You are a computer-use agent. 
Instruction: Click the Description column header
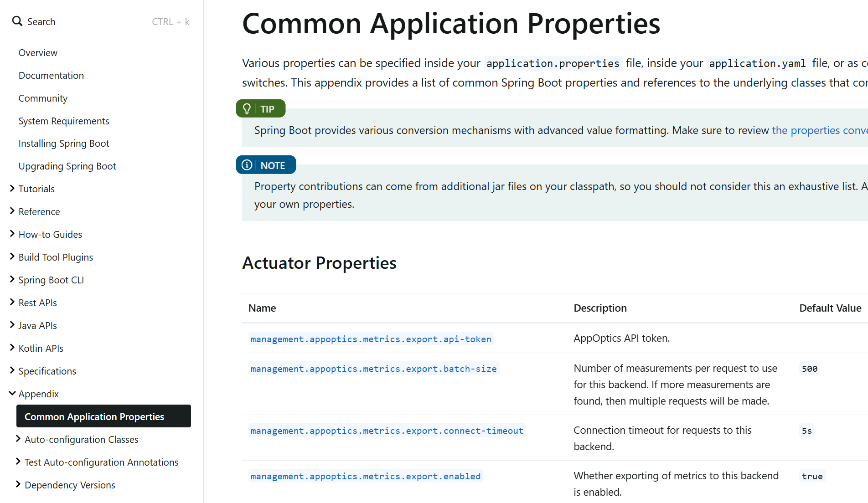point(600,308)
